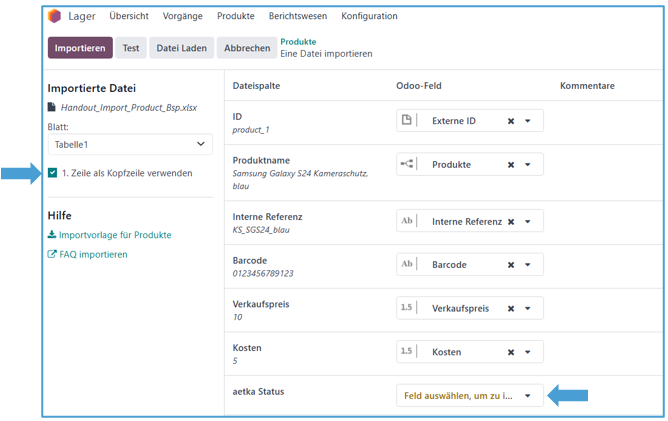Expand the Kosten field dropdown arrow
Viewport: 668px width, 421px height.
coord(528,352)
